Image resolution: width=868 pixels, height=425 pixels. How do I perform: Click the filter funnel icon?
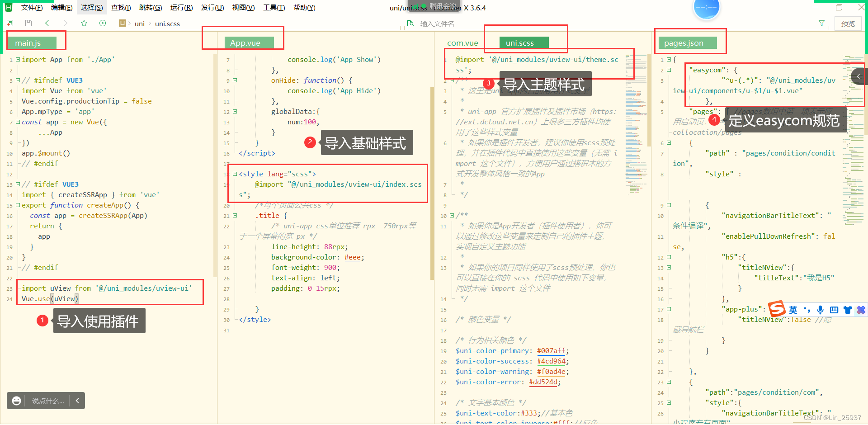click(821, 23)
